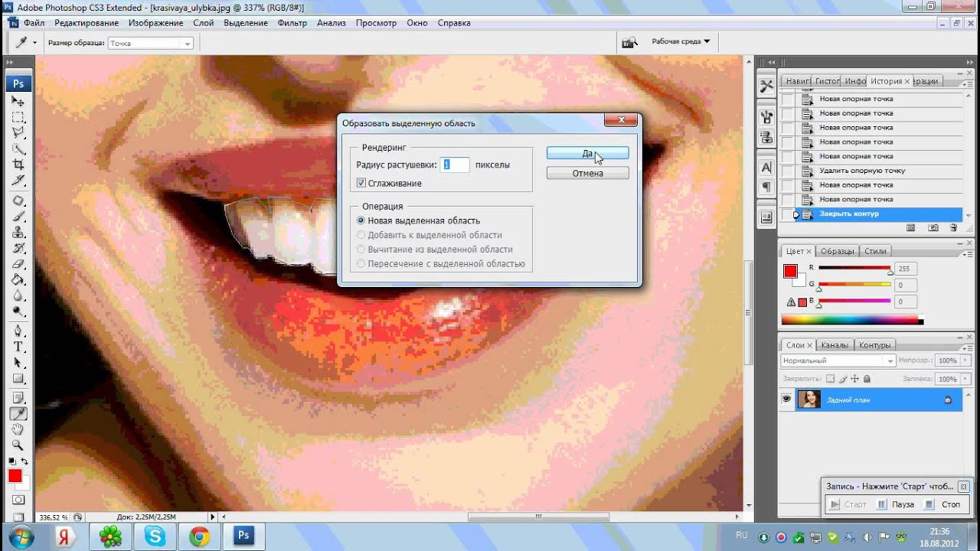Select the Path Selection tool
This screenshot has width=980, height=551.
[18, 364]
